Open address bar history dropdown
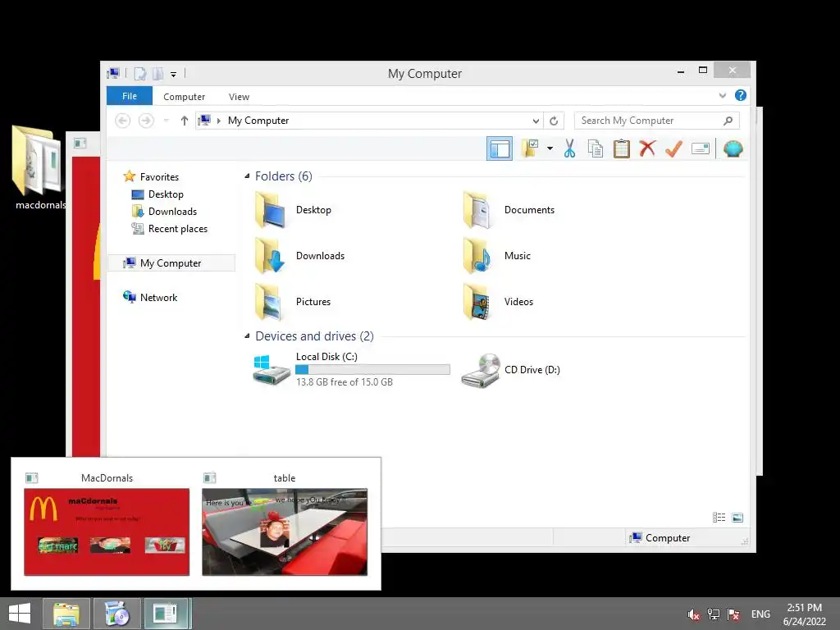Viewport: 840px width, 630px height. 536,121
